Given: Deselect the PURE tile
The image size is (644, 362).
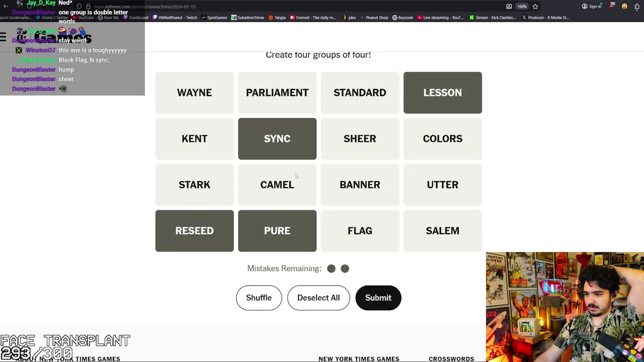Looking at the screenshot, I should (277, 231).
